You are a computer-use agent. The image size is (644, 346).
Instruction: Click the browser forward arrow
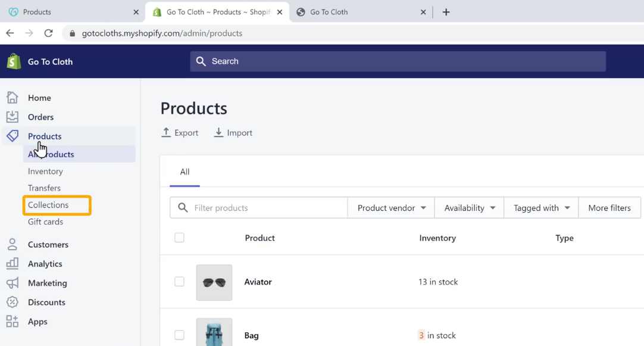tap(29, 33)
